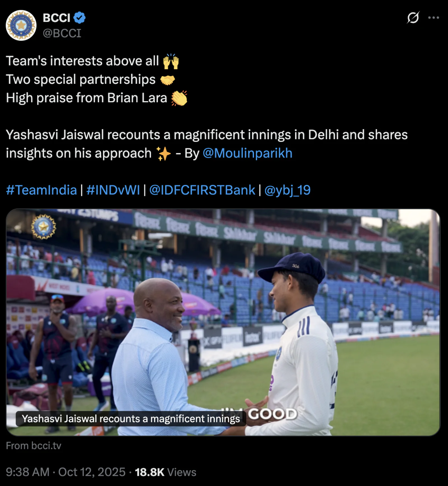Visit the @ybj_19 profile
The image size is (448, 486).
(287, 190)
